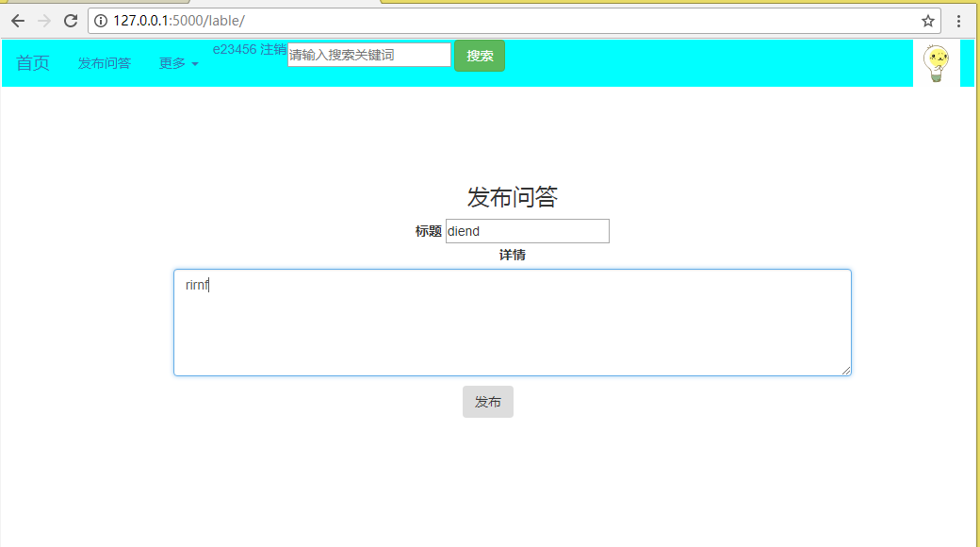
Task: View site information icon in address bar
Action: (x=101, y=21)
